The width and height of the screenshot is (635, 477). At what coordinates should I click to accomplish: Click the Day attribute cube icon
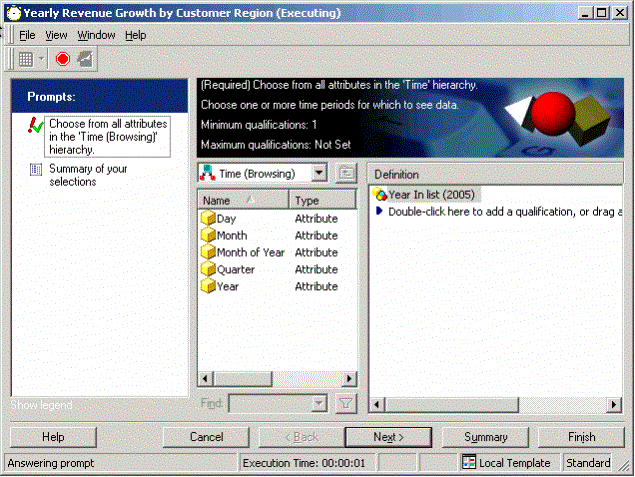tap(208, 219)
